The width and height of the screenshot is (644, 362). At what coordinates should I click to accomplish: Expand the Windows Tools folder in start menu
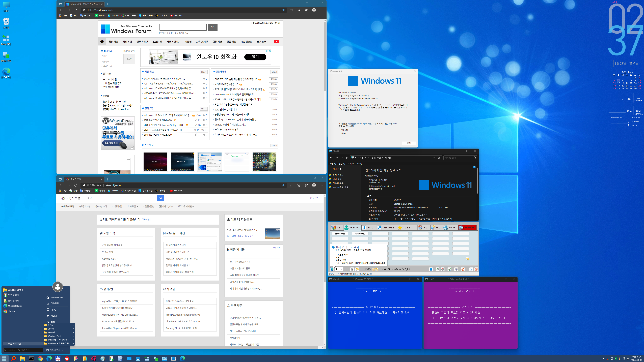click(x=59, y=336)
